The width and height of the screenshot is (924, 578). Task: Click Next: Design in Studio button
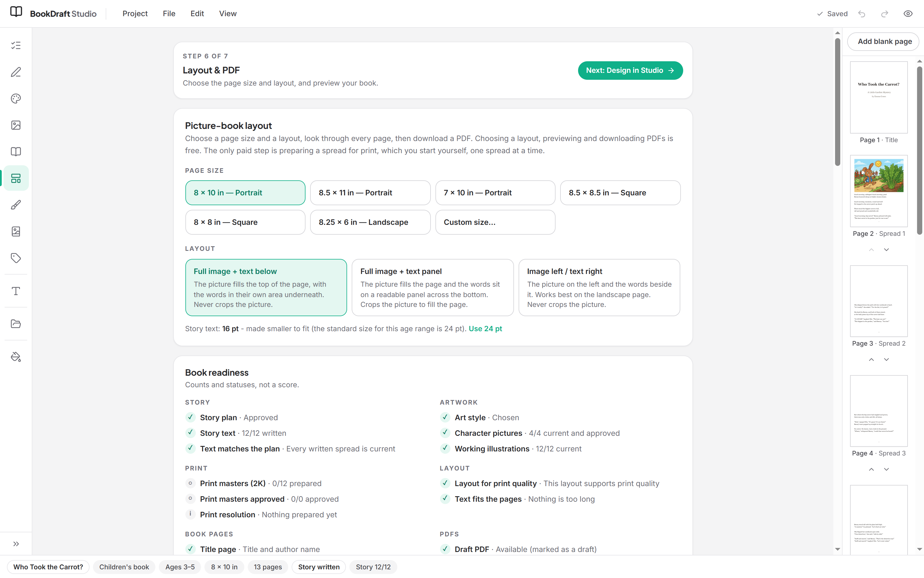point(630,70)
